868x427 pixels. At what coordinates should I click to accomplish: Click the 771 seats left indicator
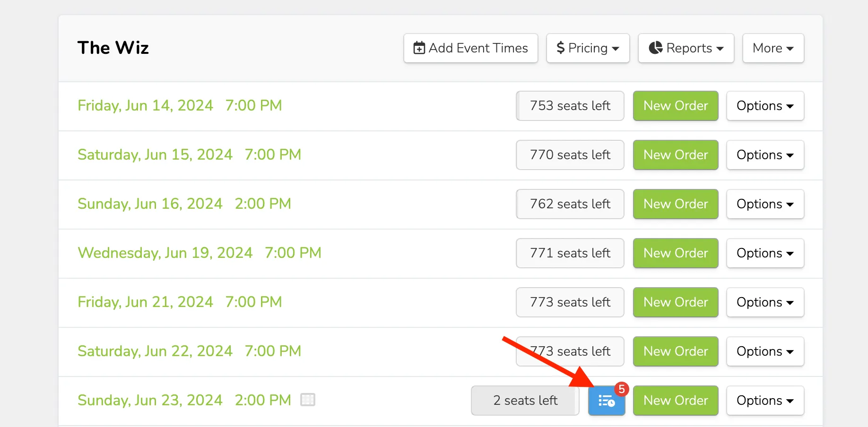click(x=570, y=253)
